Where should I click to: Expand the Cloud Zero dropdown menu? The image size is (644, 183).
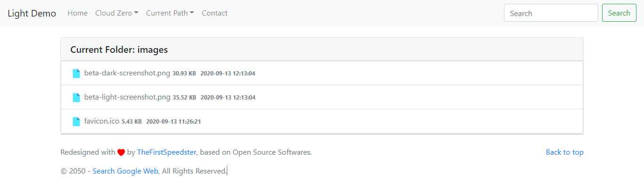pos(117,13)
